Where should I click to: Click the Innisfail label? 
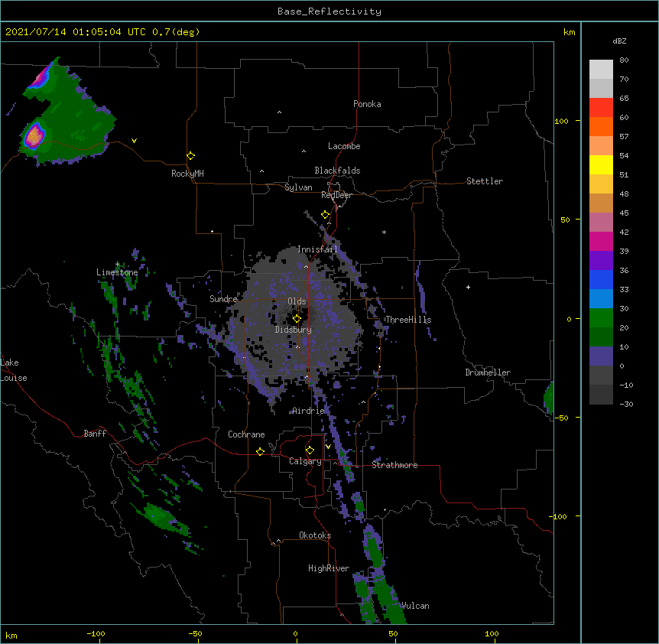(x=317, y=249)
